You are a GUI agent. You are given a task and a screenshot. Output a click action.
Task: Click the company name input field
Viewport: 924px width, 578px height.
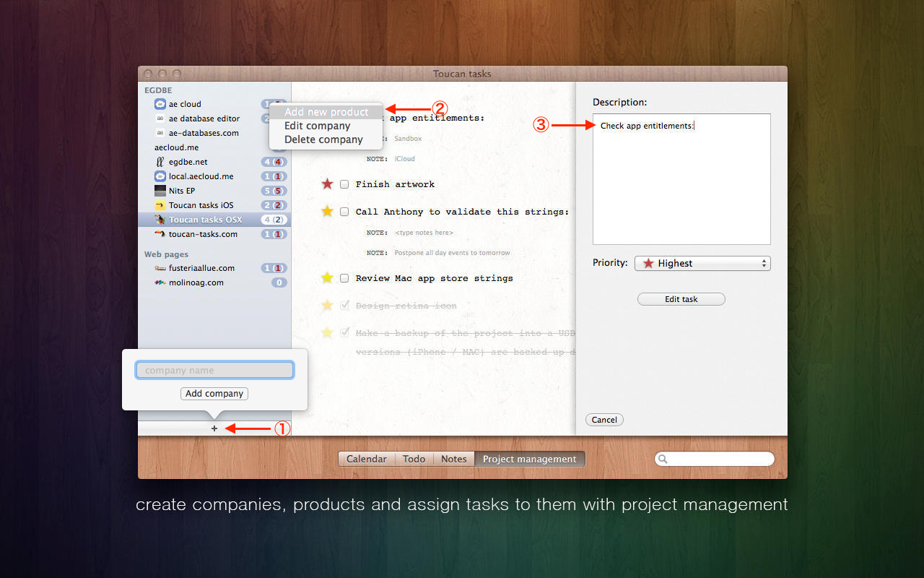214,370
